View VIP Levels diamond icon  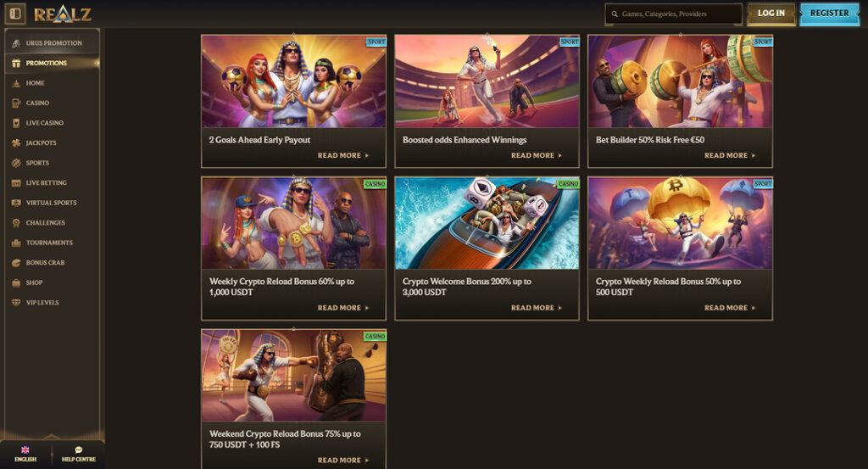(16, 302)
